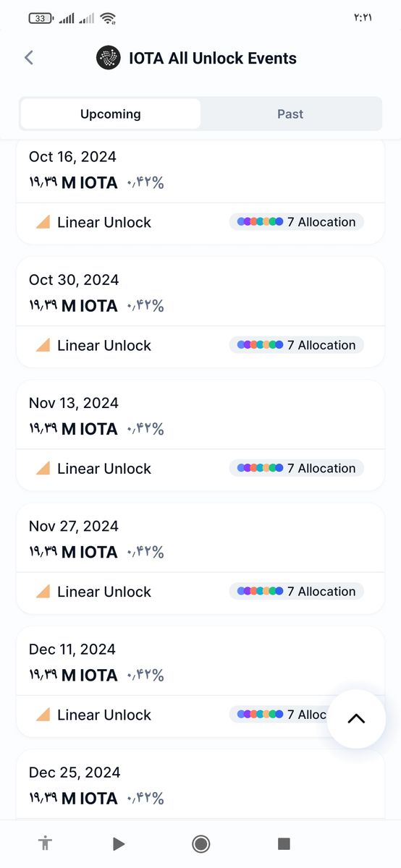Tap the back arrow in header
401x868 pixels.
(x=29, y=58)
